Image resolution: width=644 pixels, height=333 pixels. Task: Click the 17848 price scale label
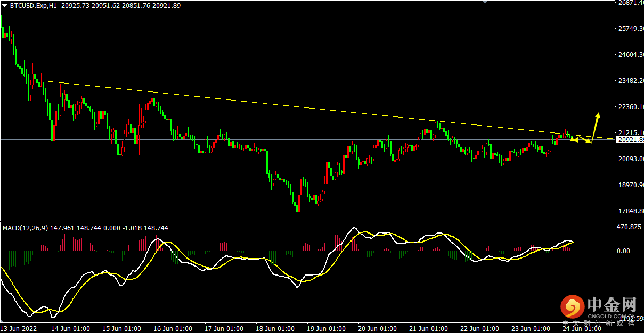630,211
